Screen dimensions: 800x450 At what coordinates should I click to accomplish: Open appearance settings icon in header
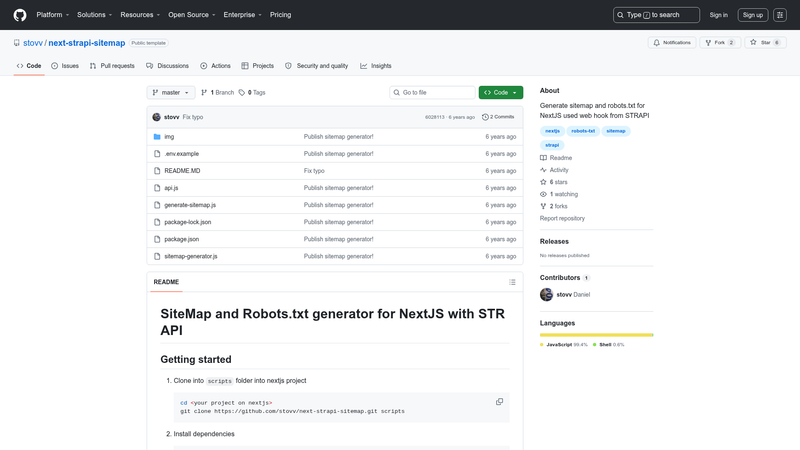(780, 15)
